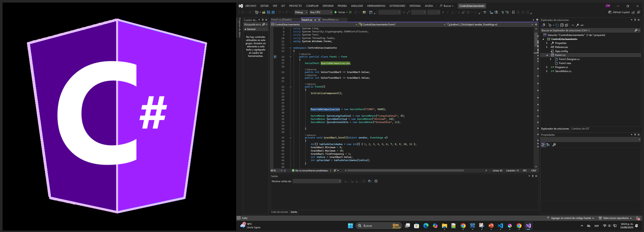
Task: Click the Buscar search box in title bar
Action: (447, 6)
